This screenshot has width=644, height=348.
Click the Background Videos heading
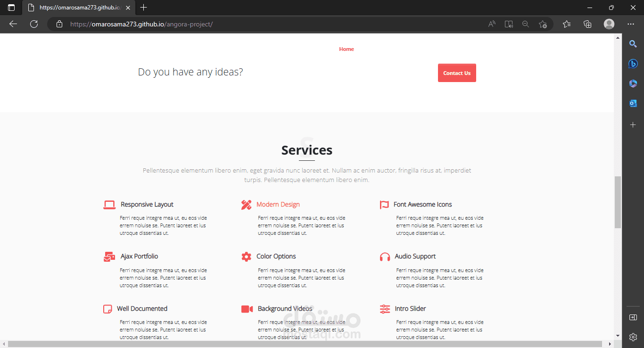pos(285,309)
